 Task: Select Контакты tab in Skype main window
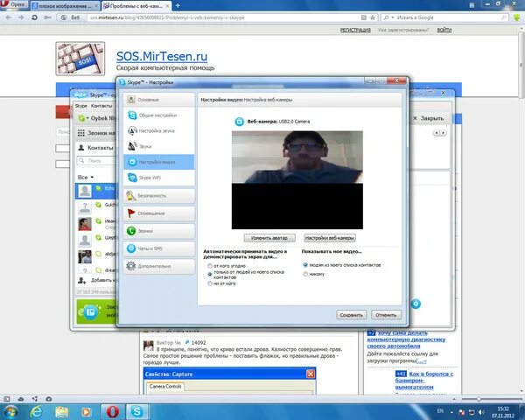95,148
